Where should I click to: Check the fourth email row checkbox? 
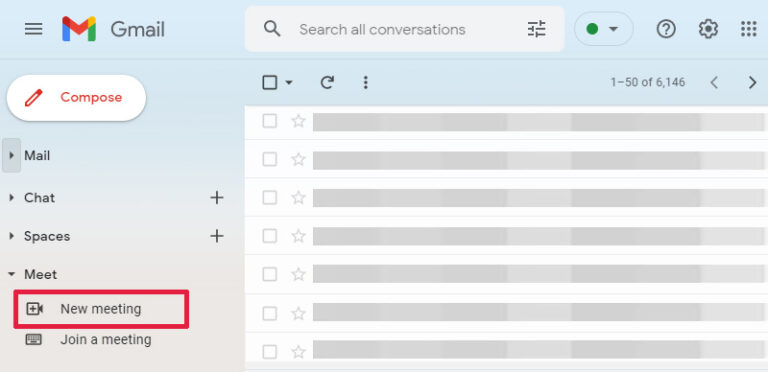pyautogui.click(x=269, y=236)
